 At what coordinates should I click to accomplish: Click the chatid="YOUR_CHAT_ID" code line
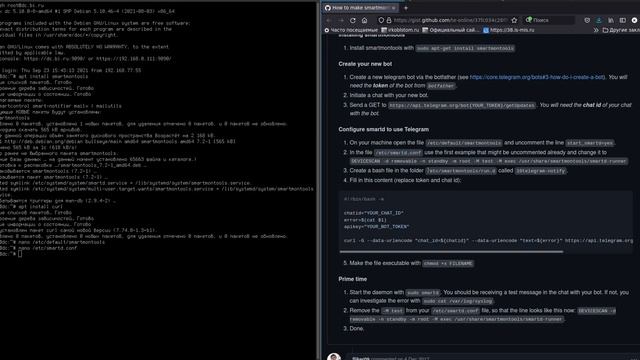373,213
